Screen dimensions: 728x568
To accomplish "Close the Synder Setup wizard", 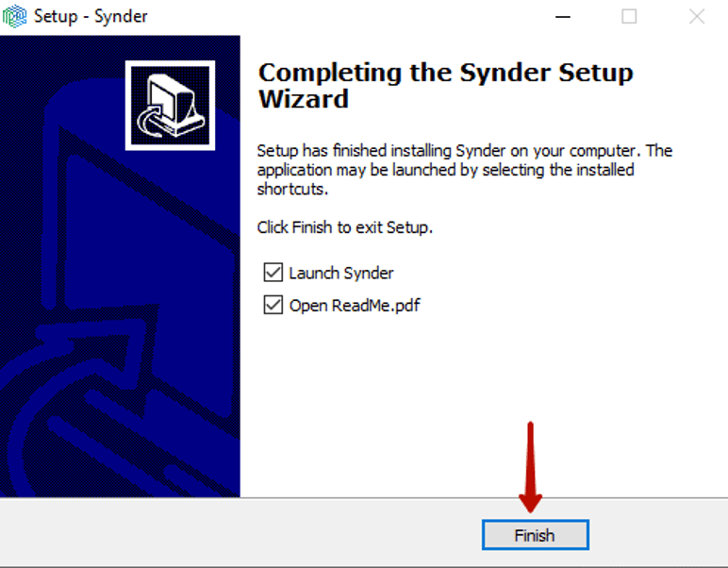I will [x=697, y=17].
